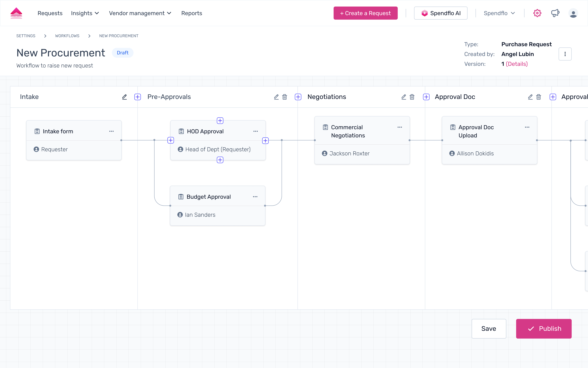Navigate to SETTINGS breadcrumb
This screenshot has height=368, width=588.
[x=26, y=36]
